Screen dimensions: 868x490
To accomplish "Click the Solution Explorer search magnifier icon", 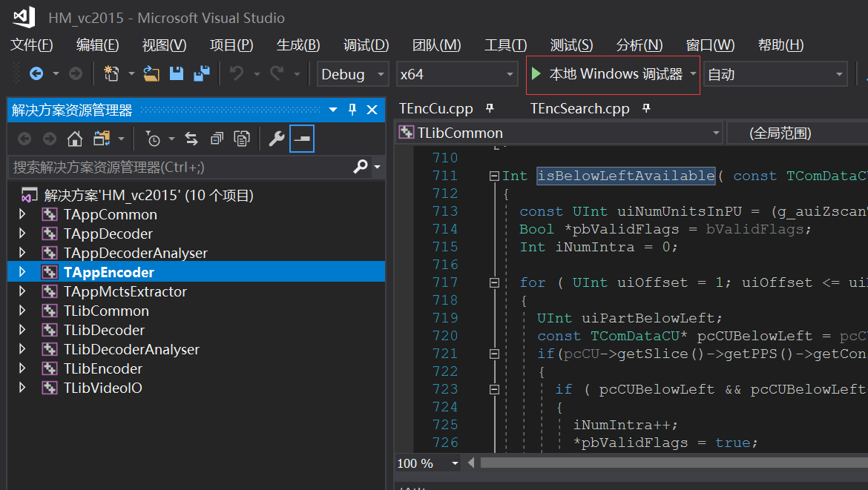I will tap(361, 167).
